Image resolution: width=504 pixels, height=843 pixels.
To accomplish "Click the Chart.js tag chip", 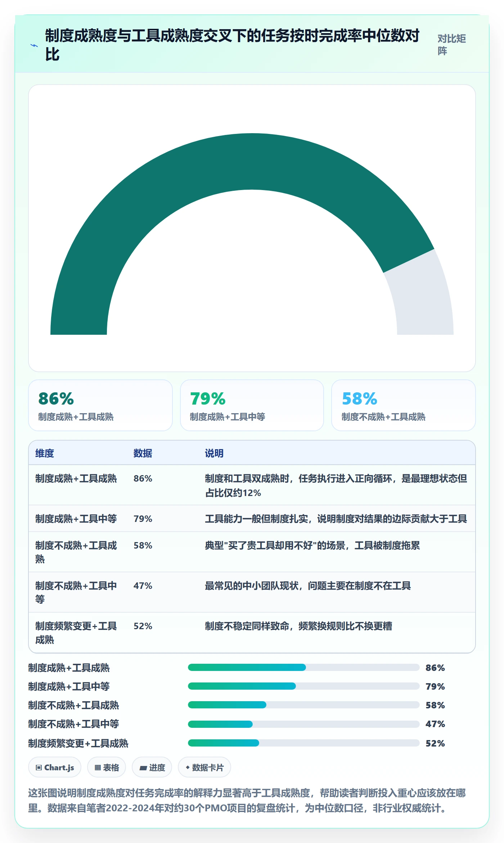I will 55,767.
